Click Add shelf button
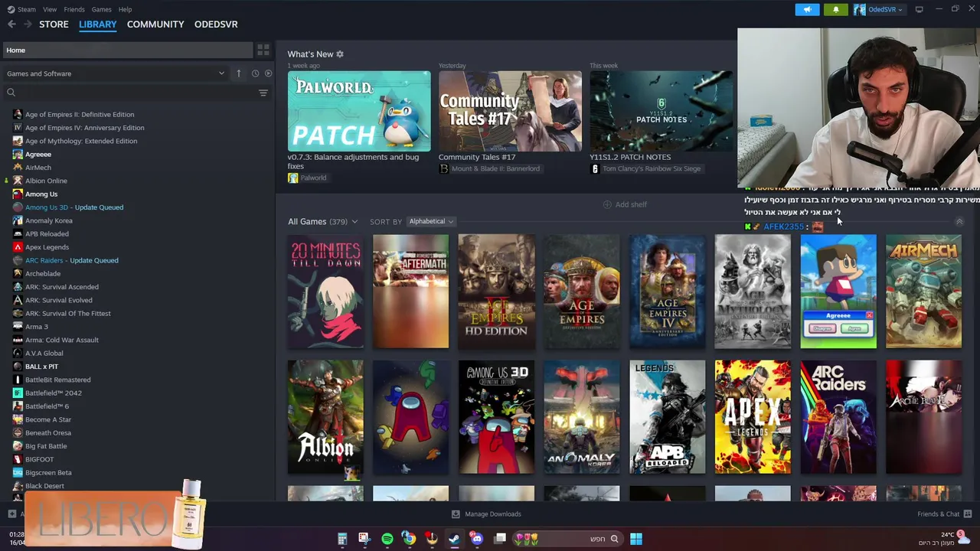 [625, 204]
